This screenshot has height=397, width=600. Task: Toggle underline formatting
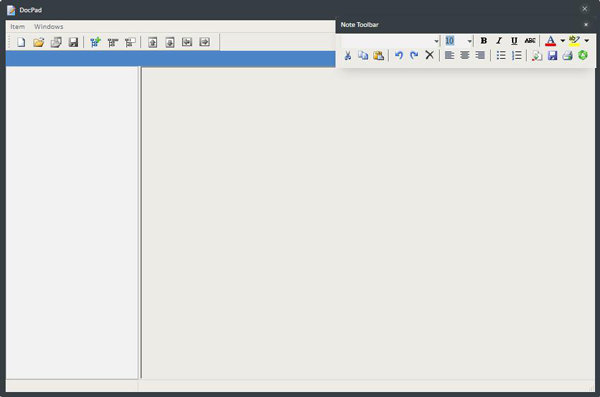[514, 41]
